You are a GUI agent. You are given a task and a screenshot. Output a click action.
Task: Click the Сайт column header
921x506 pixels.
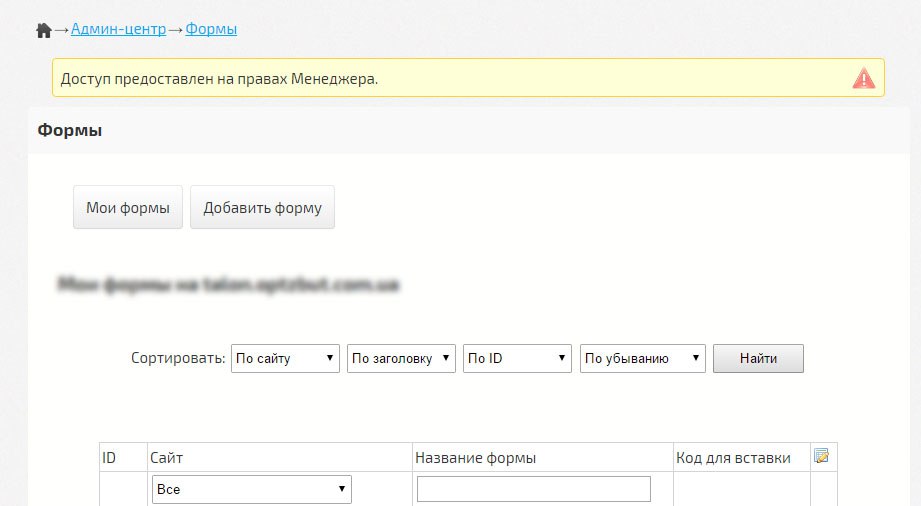point(166,458)
